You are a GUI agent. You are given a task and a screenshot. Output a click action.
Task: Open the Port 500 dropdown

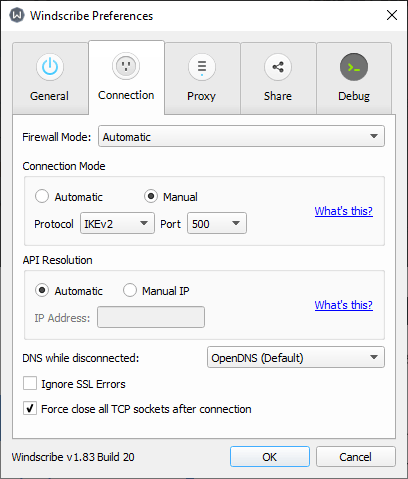click(217, 223)
